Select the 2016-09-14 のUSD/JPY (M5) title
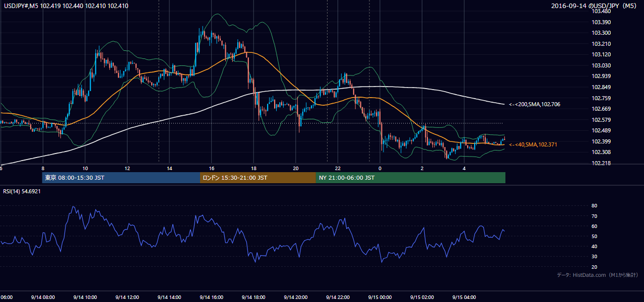 coord(595,6)
